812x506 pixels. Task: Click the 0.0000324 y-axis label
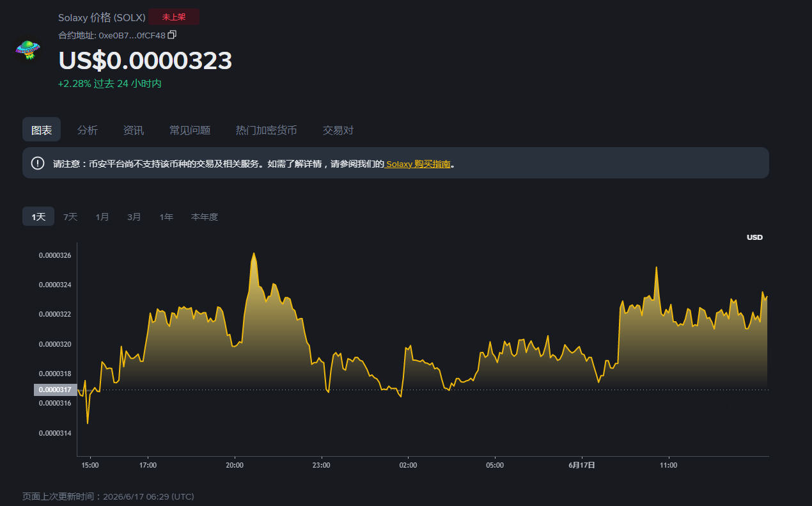[55, 285]
